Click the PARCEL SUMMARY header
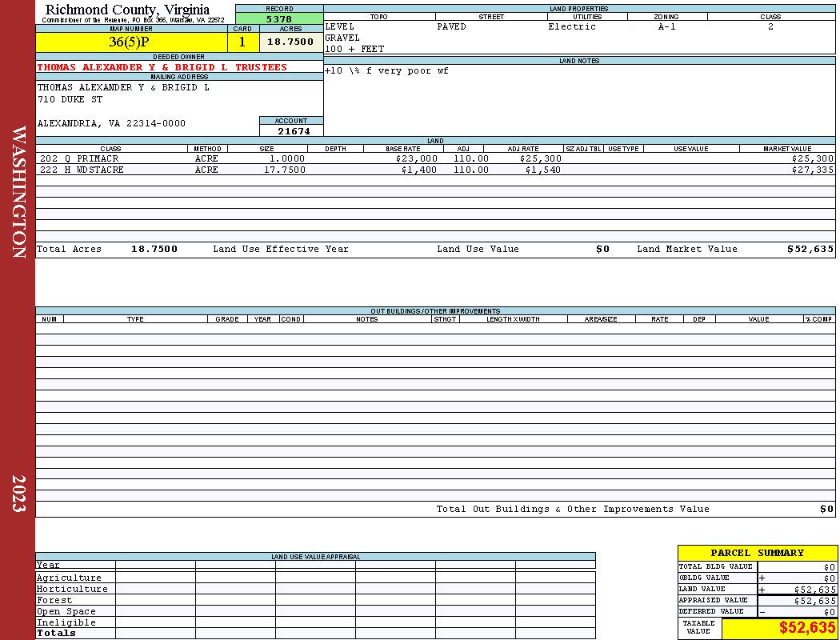Screen dimensions: 840x640 [x=757, y=553]
